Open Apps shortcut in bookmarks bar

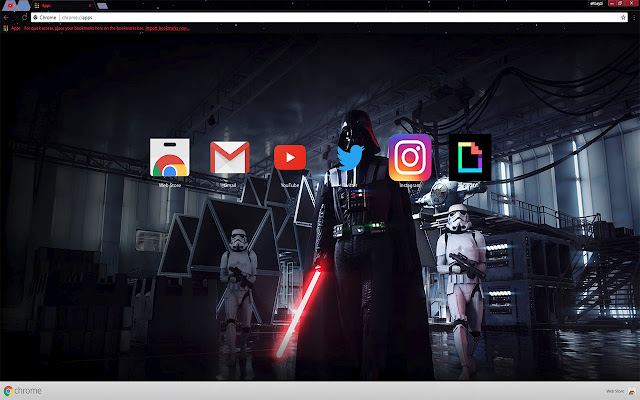coord(12,28)
